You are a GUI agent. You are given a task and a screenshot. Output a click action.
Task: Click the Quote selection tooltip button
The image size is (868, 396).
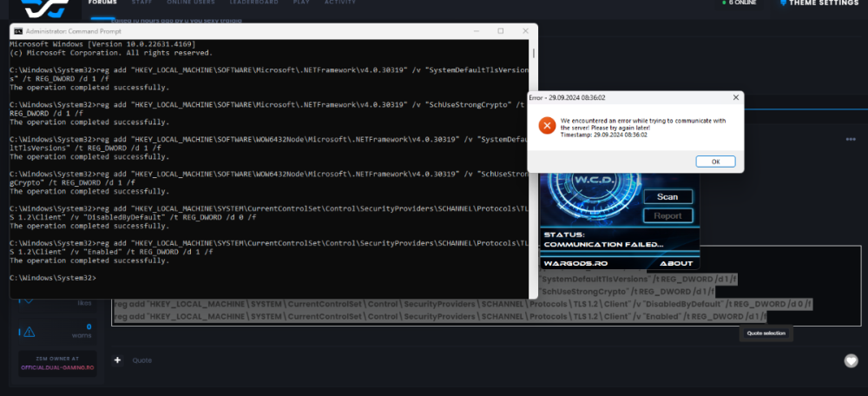tap(766, 333)
